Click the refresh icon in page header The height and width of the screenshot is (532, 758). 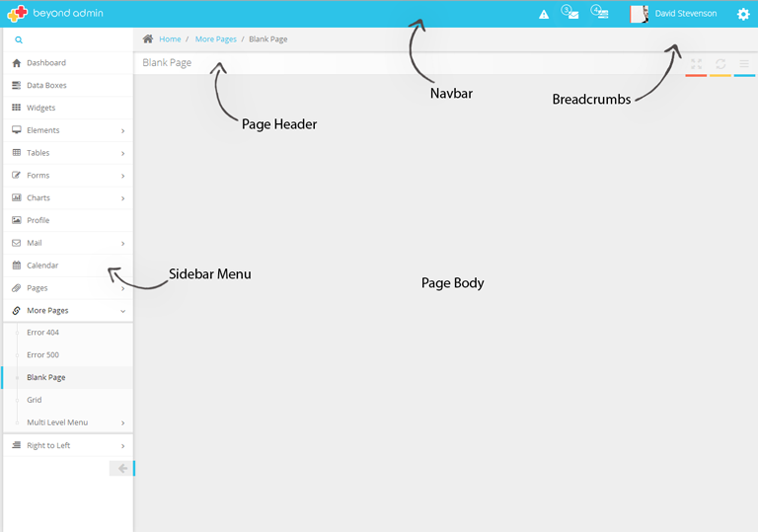coord(720,64)
